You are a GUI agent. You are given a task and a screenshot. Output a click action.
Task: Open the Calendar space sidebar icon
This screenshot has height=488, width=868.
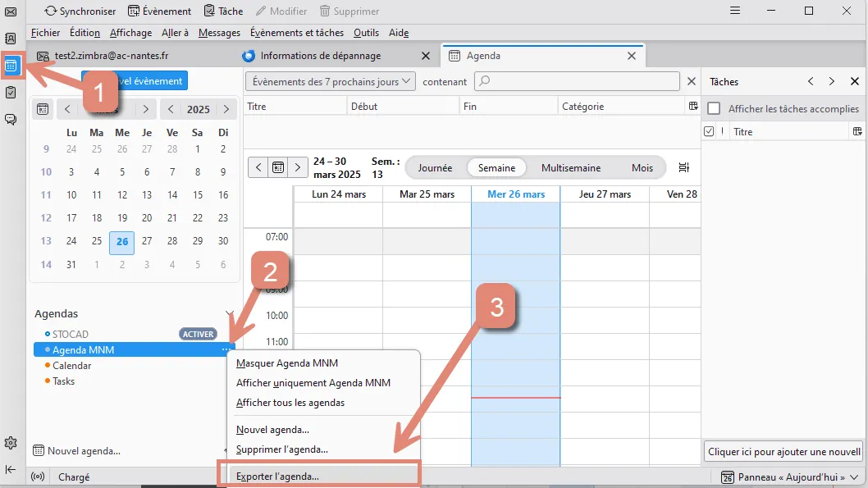tap(11, 66)
